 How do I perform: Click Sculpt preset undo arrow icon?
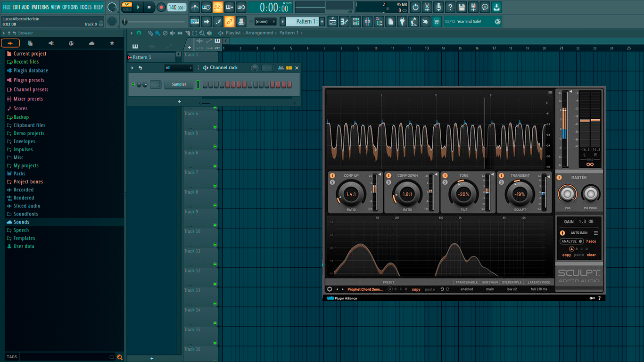442,289
